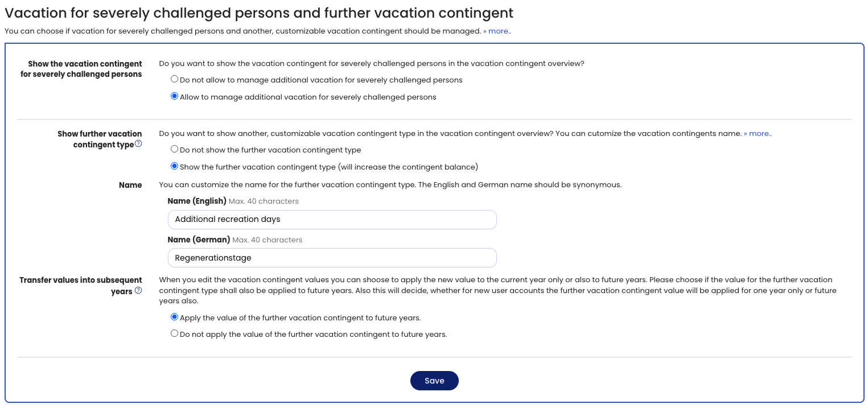Open help icon next to Transfer values label
Viewport: 868px width, 408px height.
(138, 291)
